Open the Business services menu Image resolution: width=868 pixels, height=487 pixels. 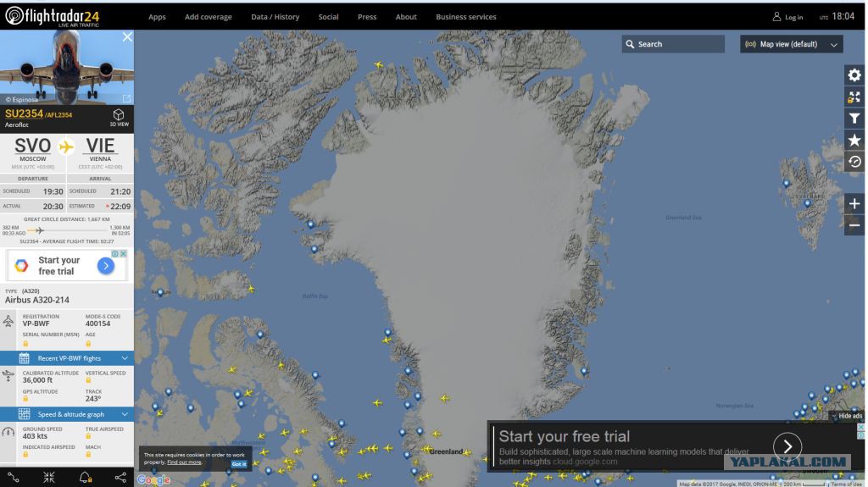coord(466,17)
